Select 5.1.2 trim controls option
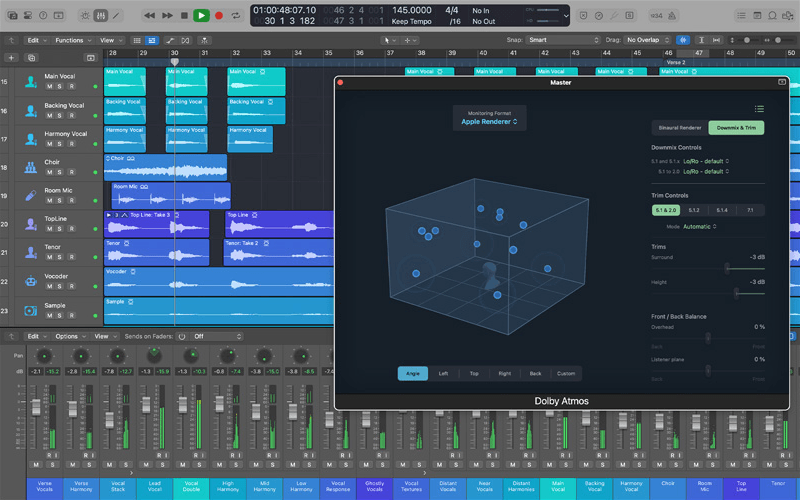Image resolution: width=800 pixels, height=500 pixels. 694,210
